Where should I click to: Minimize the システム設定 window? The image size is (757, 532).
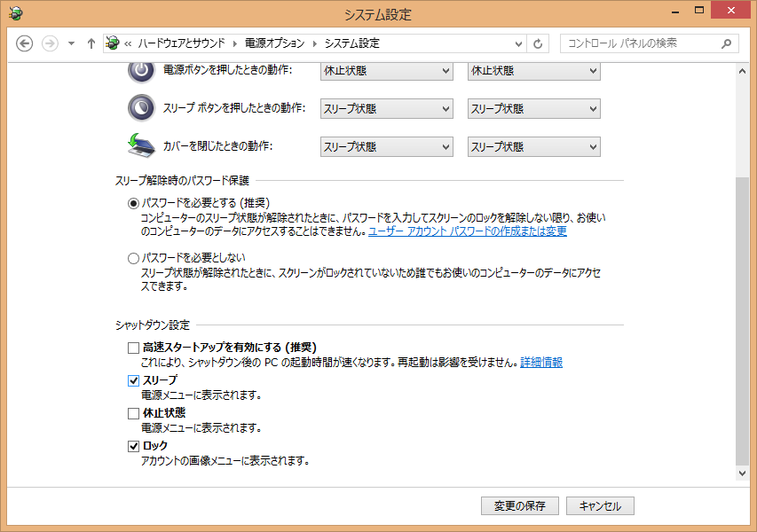click(675, 12)
